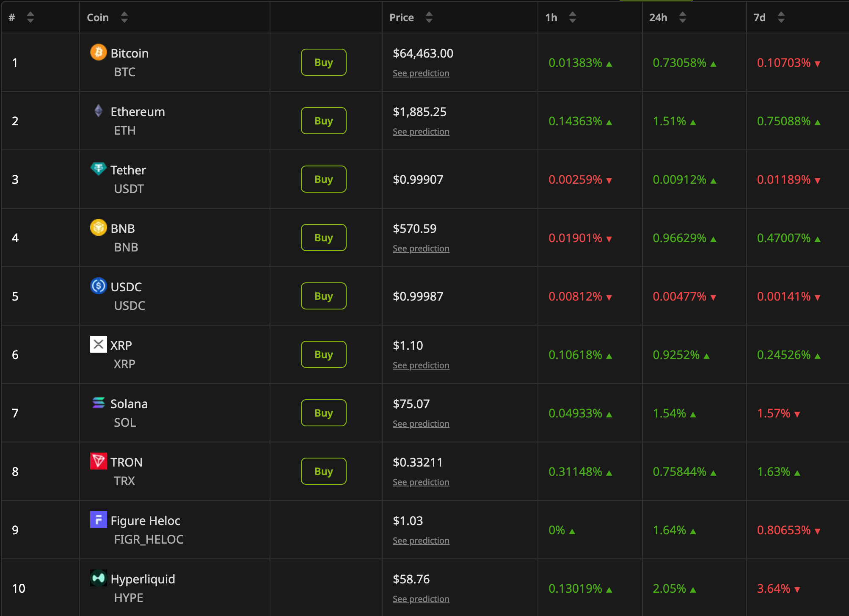Open See prediction link for Bitcoin
This screenshot has height=616, width=849.
(x=421, y=73)
